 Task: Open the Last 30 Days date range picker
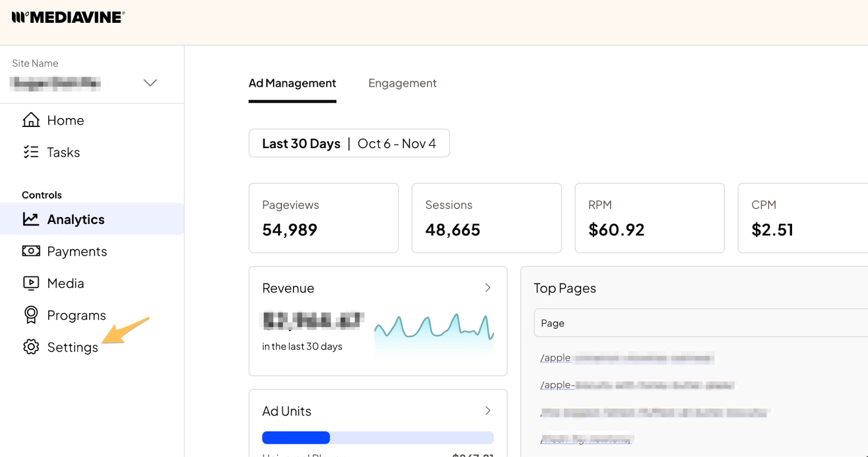(349, 144)
